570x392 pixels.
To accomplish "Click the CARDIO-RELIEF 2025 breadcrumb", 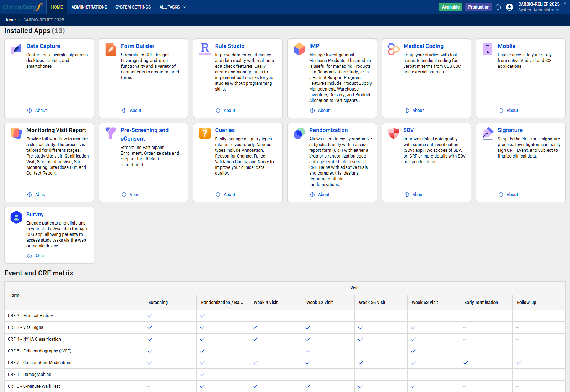I will coord(44,20).
